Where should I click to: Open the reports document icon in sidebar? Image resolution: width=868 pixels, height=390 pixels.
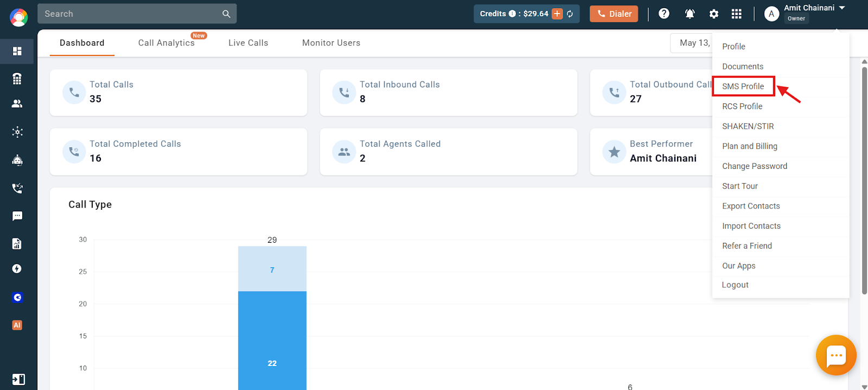[x=17, y=243]
